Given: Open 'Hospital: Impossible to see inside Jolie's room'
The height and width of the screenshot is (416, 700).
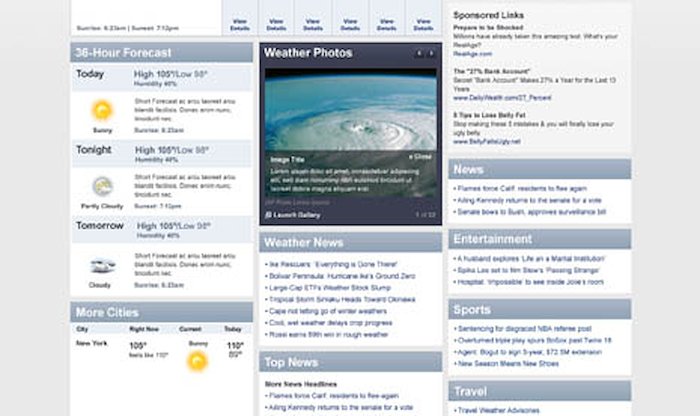Looking at the screenshot, I should pyautogui.click(x=530, y=282).
